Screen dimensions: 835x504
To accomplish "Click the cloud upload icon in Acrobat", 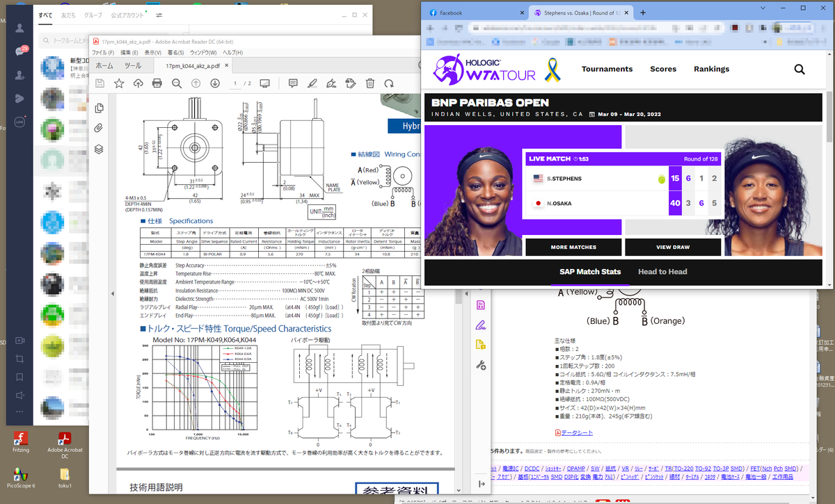I will coord(138,83).
